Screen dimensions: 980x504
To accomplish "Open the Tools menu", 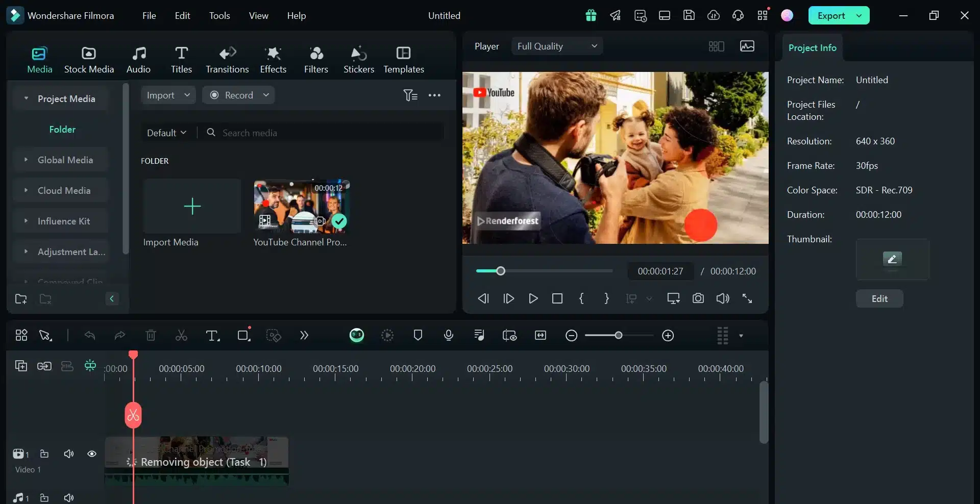I will 219,15.
